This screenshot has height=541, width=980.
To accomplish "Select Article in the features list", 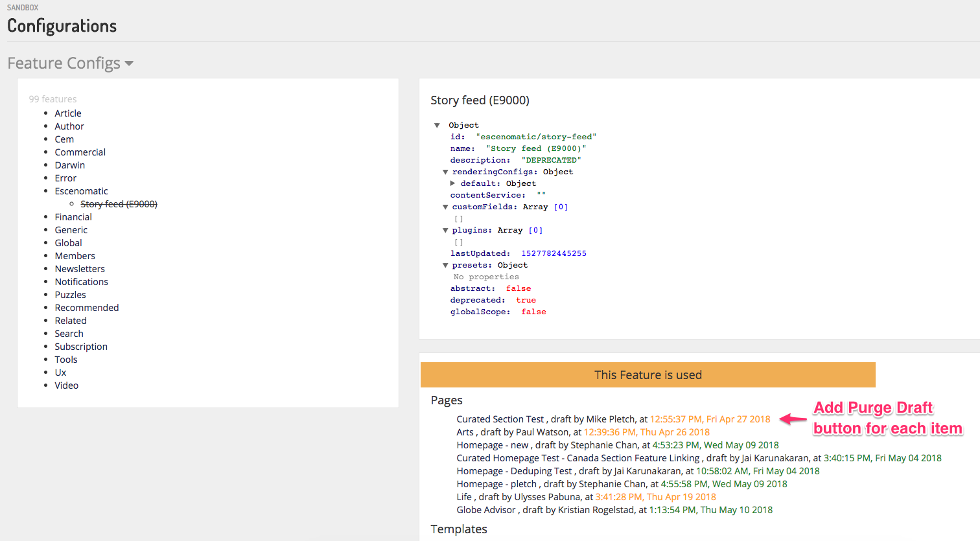I will click(68, 113).
